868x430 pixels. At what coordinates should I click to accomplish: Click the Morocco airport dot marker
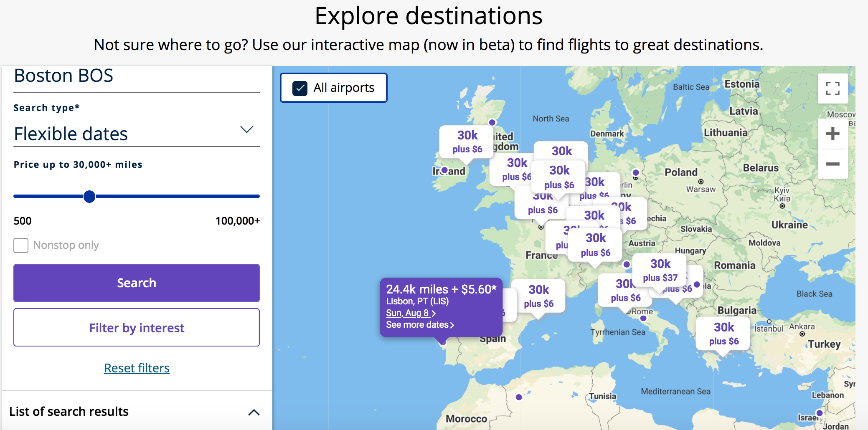coord(519,397)
